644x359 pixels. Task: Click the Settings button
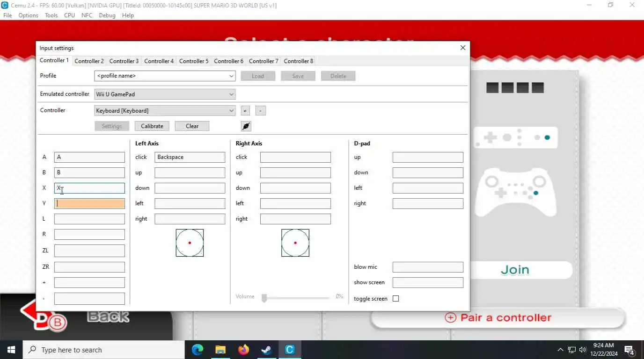tap(112, 126)
